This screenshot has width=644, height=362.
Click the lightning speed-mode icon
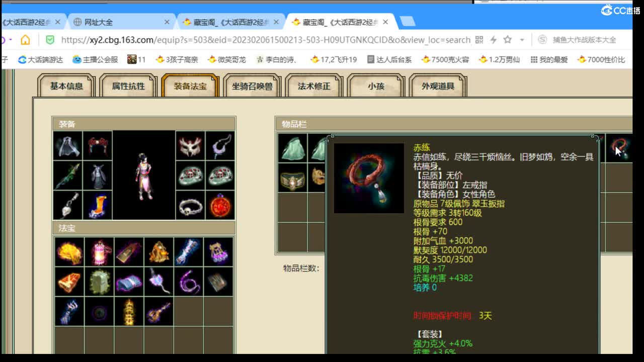coord(493,40)
